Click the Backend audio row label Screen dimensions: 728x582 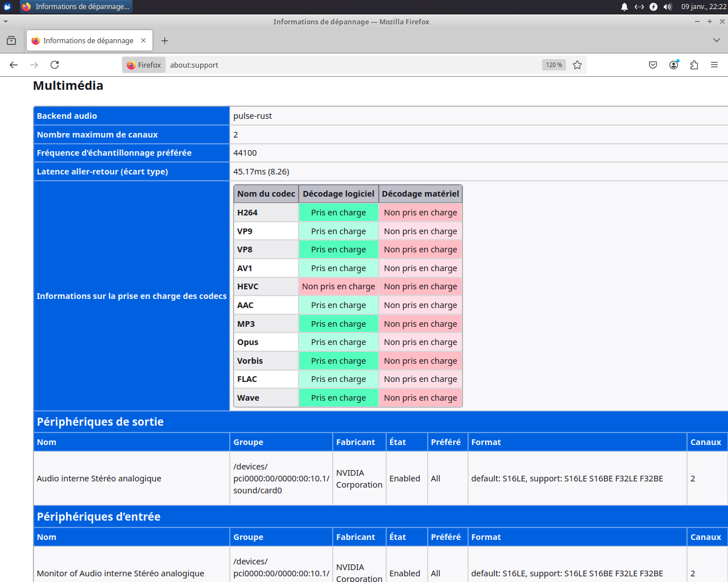pyautogui.click(x=67, y=116)
